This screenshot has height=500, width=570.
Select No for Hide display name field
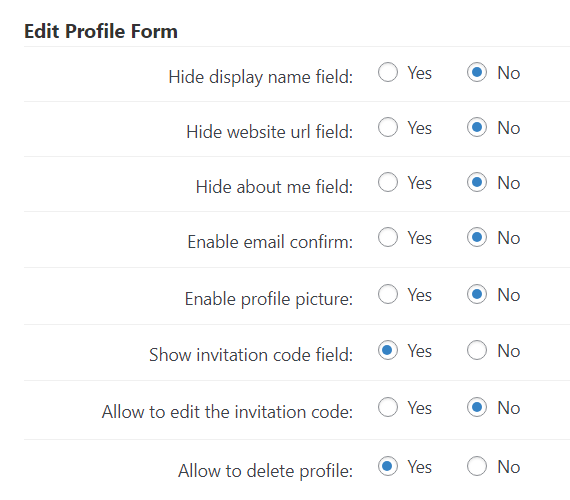(477, 72)
